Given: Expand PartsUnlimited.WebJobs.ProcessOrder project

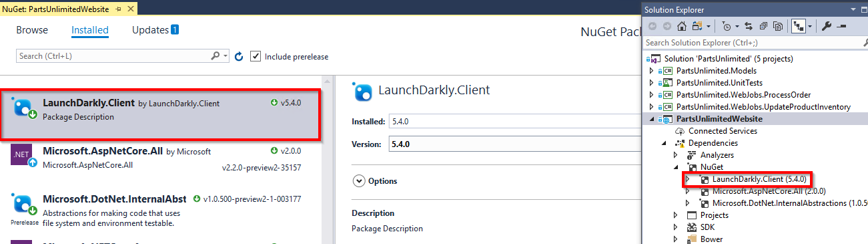Looking at the screenshot, I should (x=651, y=95).
